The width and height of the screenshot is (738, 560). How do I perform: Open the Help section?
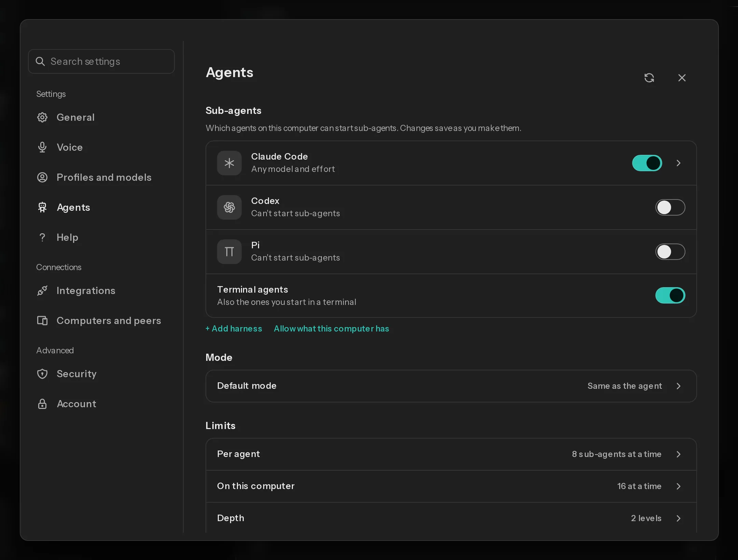(101, 237)
